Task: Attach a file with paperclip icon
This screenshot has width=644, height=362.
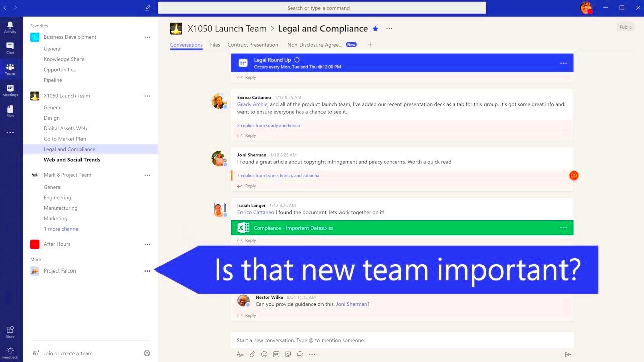Action: point(252,354)
